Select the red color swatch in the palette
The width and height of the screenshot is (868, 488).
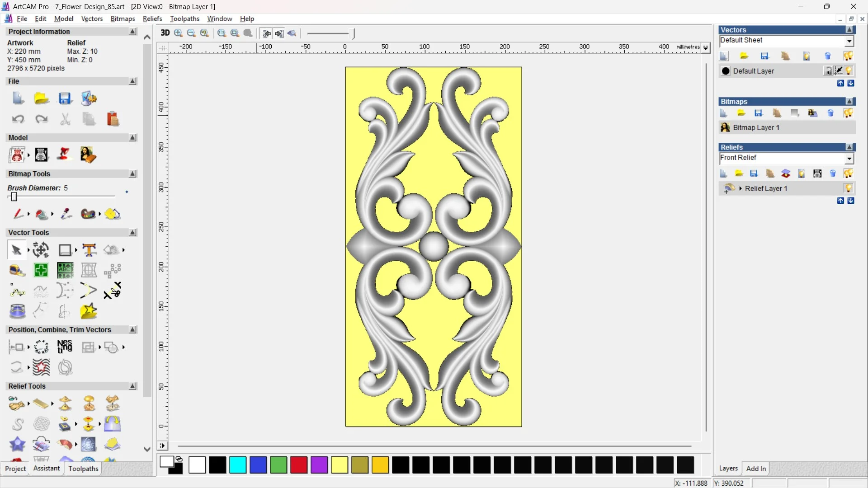click(298, 465)
